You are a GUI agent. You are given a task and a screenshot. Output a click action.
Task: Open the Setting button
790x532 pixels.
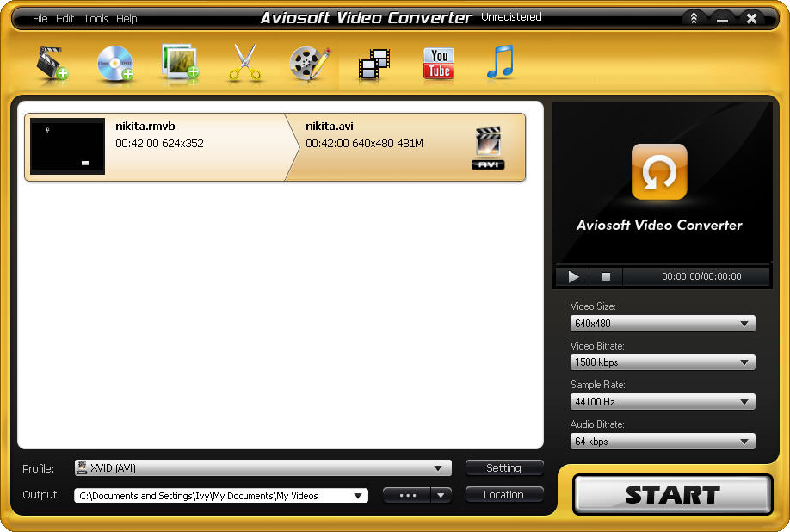(503, 468)
